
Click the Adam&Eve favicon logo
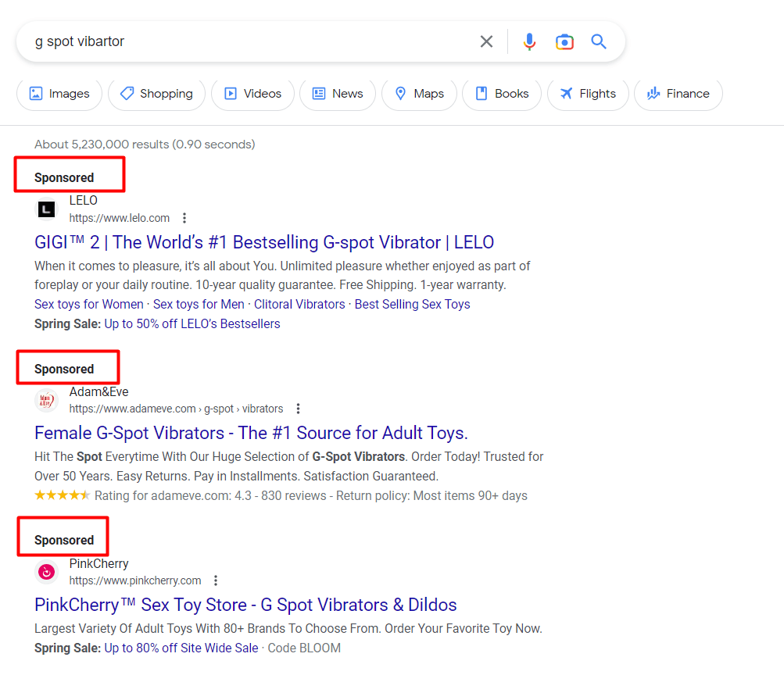[x=46, y=400]
